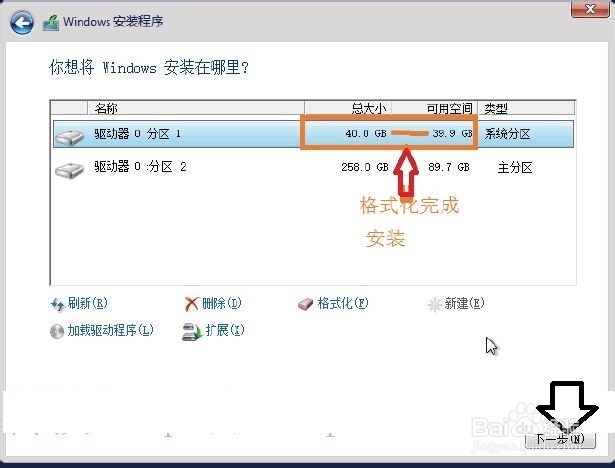The height and width of the screenshot is (468, 615).
Task: Click the load driver disc icon
Action: (x=57, y=331)
